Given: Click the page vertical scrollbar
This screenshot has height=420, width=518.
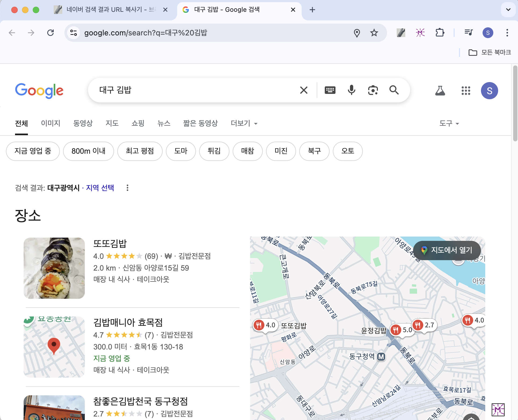Looking at the screenshot, I should click(x=515, y=103).
